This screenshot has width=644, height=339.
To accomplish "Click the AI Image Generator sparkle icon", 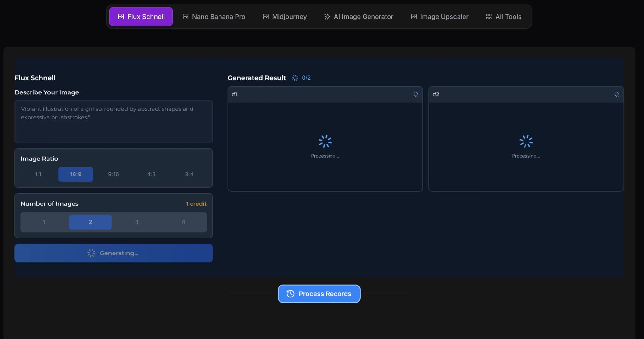I will tap(327, 17).
